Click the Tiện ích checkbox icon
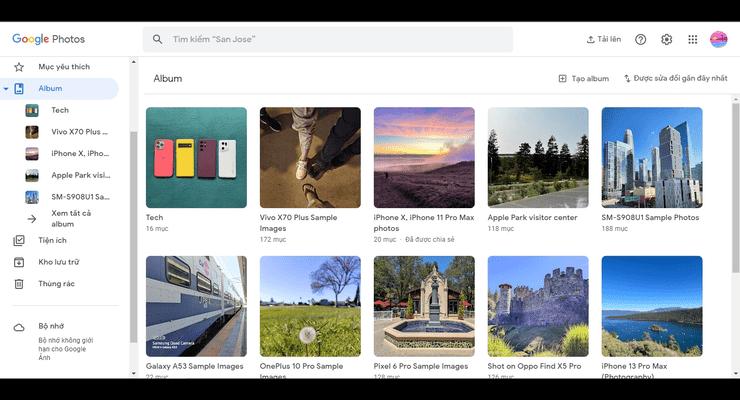 [x=19, y=241]
